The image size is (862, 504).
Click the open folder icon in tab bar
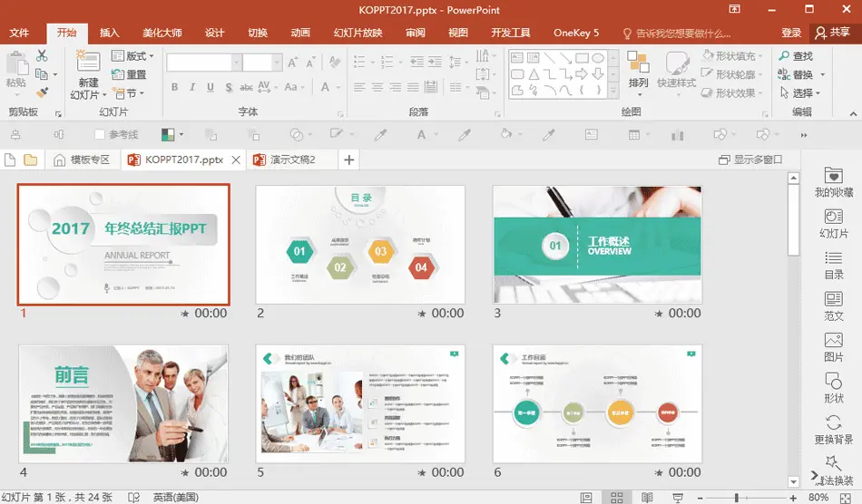[30, 160]
